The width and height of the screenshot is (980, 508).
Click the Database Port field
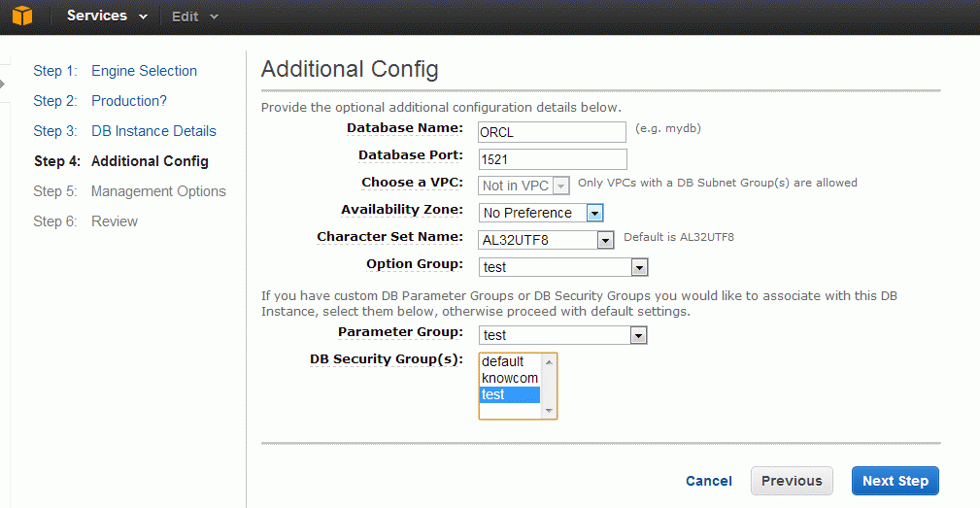click(553, 159)
